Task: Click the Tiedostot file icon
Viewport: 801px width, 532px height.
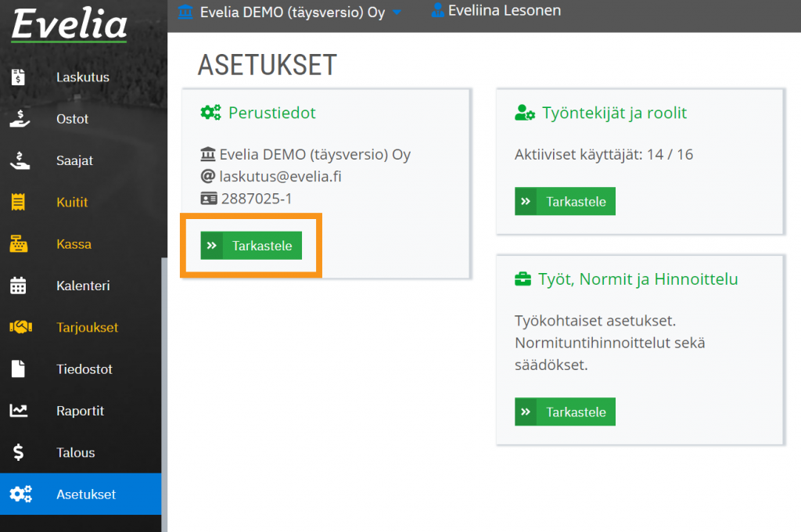Action: pyautogui.click(x=18, y=368)
